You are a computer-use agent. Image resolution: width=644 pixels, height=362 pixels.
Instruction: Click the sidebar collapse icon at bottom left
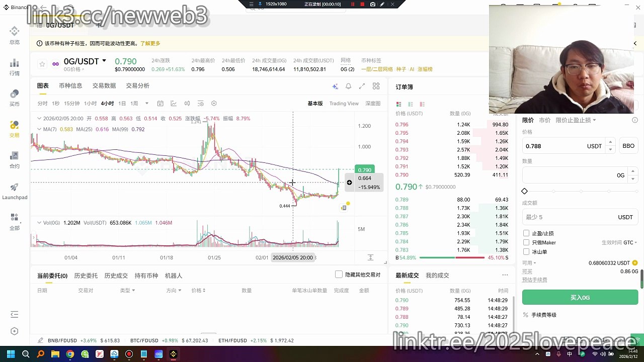(15, 315)
